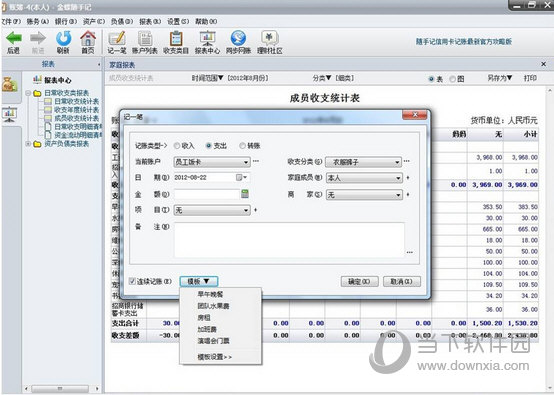554x395 pixels.
Task: Select 日常收支统计表 in the report tree
Action: coord(76,102)
